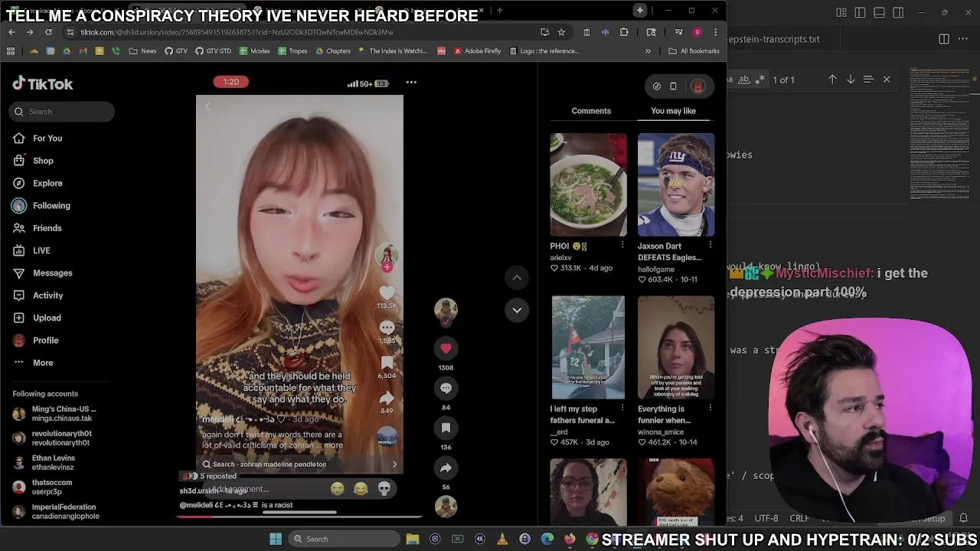The width and height of the screenshot is (980, 551).
Task: Open a new browser tab
Action: coord(499,11)
